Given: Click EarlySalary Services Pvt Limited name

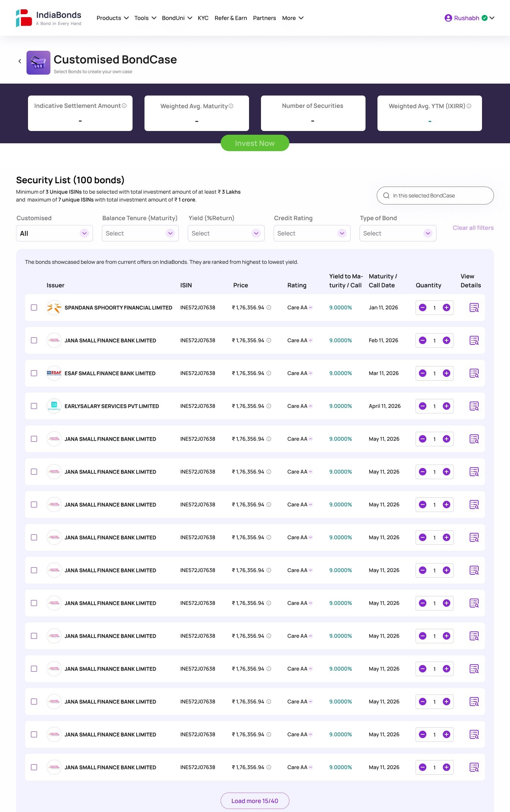Looking at the screenshot, I should point(112,406).
